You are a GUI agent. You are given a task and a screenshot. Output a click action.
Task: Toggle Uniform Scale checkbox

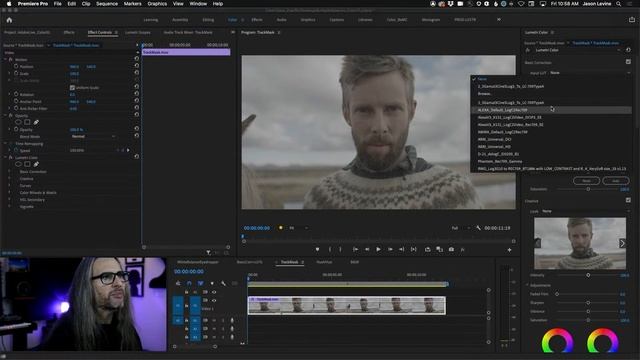(x=72, y=88)
